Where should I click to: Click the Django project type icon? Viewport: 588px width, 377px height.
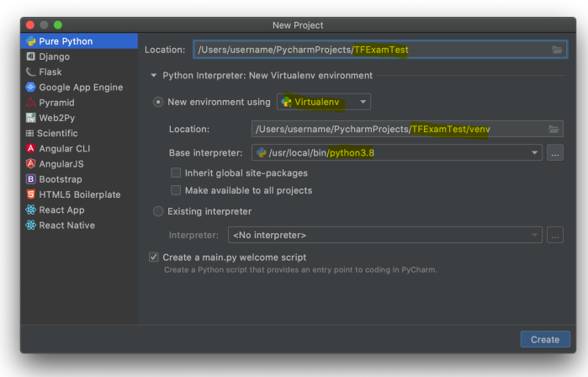click(x=31, y=56)
